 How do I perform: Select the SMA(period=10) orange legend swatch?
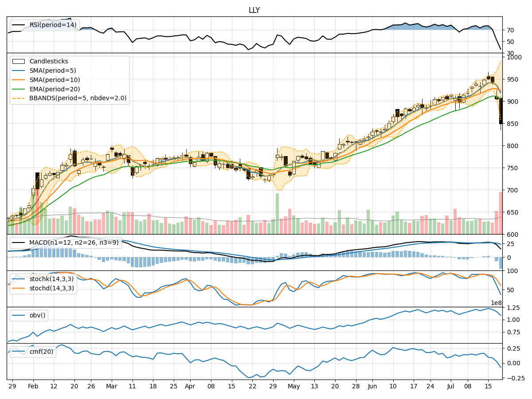19,80
